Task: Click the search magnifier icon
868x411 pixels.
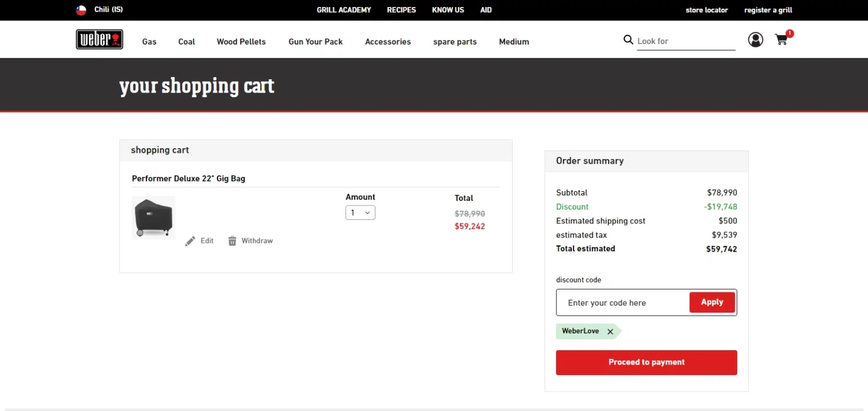Action: click(x=628, y=40)
